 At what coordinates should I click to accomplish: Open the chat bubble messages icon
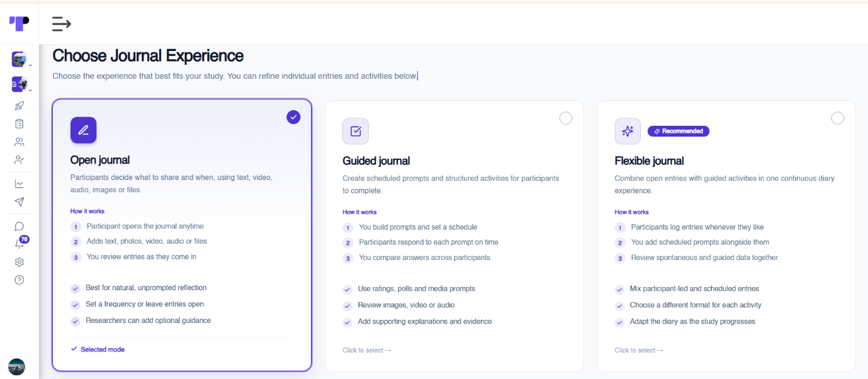click(x=20, y=226)
